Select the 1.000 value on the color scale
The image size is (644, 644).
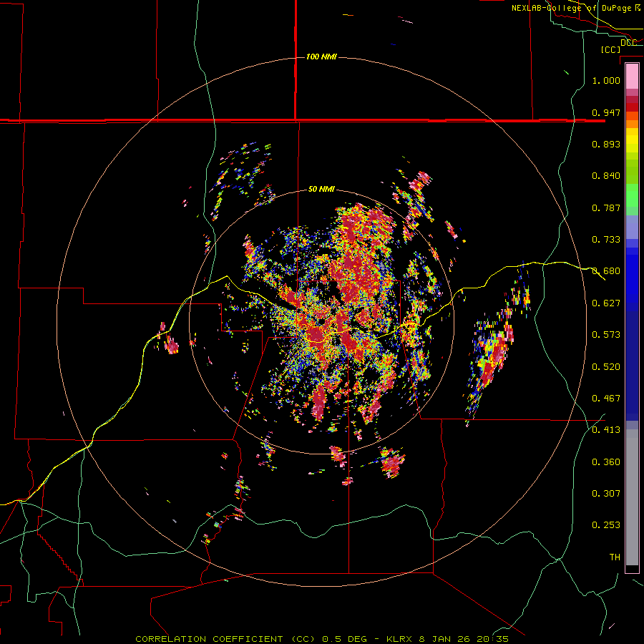[606, 80]
